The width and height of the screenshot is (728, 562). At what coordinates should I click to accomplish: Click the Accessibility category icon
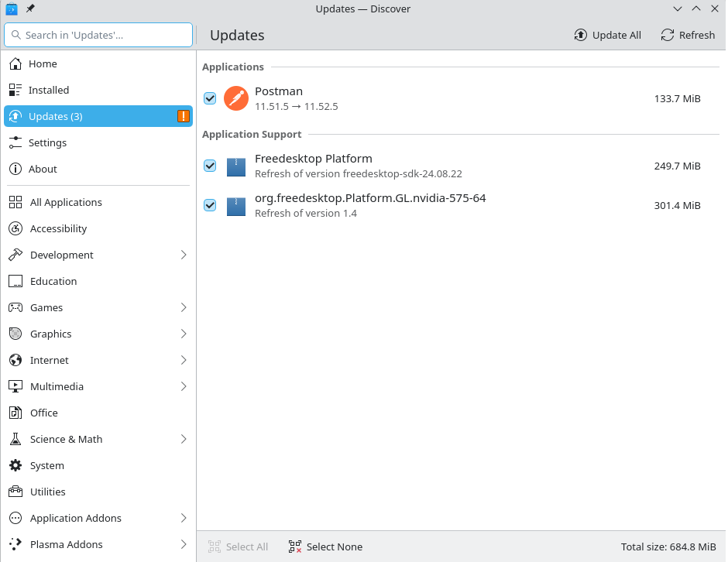coord(15,228)
